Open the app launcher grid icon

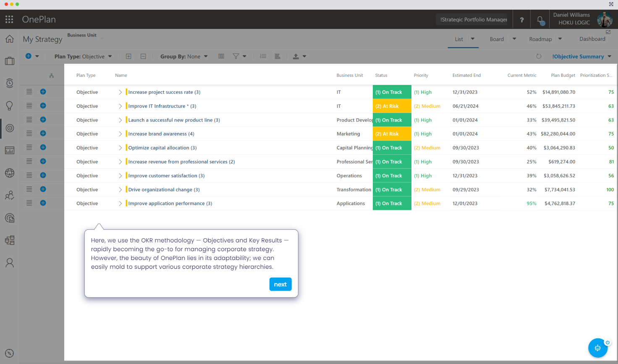(x=9, y=19)
